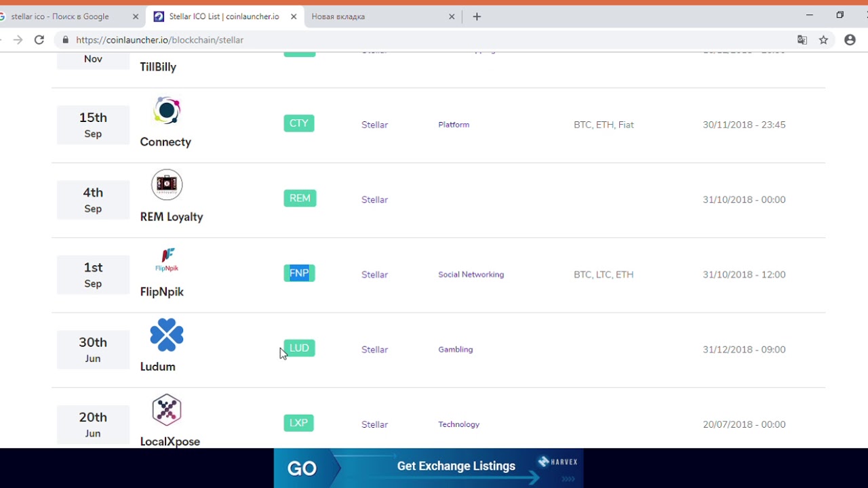The image size is (868, 488).
Task: Click Stellar link in REM Loyalty row
Action: click(x=374, y=199)
